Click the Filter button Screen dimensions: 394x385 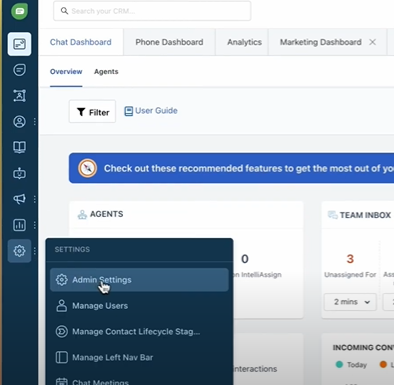click(92, 112)
